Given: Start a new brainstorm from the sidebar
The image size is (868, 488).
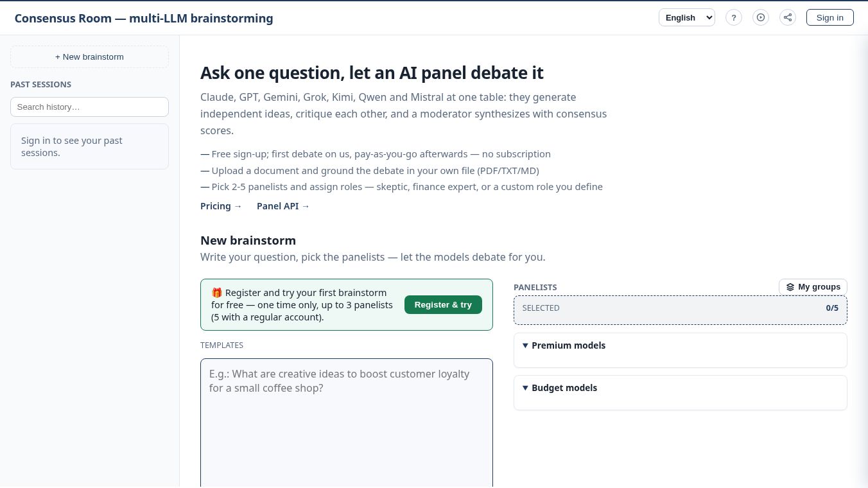Looking at the screenshot, I should pos(89,57).
